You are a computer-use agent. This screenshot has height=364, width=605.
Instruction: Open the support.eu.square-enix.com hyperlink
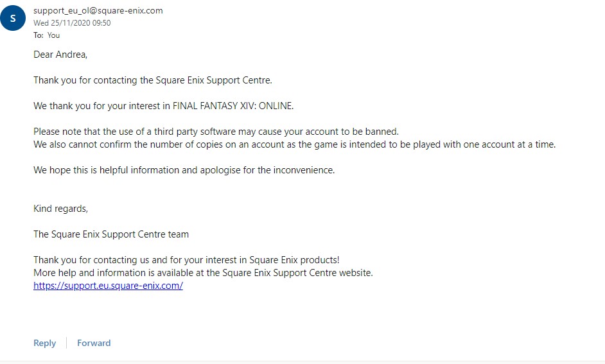pyautogui.click(x=108, y=286)
